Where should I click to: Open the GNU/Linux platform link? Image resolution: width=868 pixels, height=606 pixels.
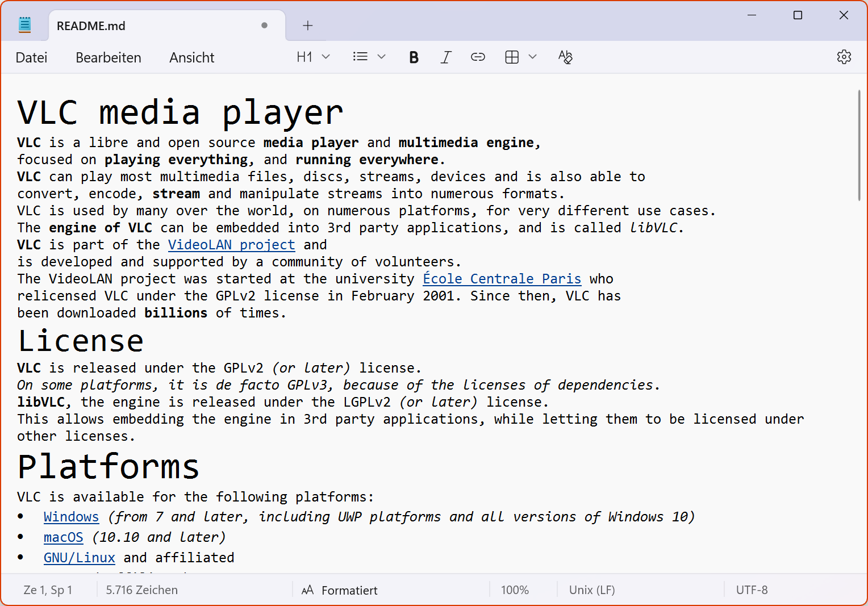tap(80, 558)
